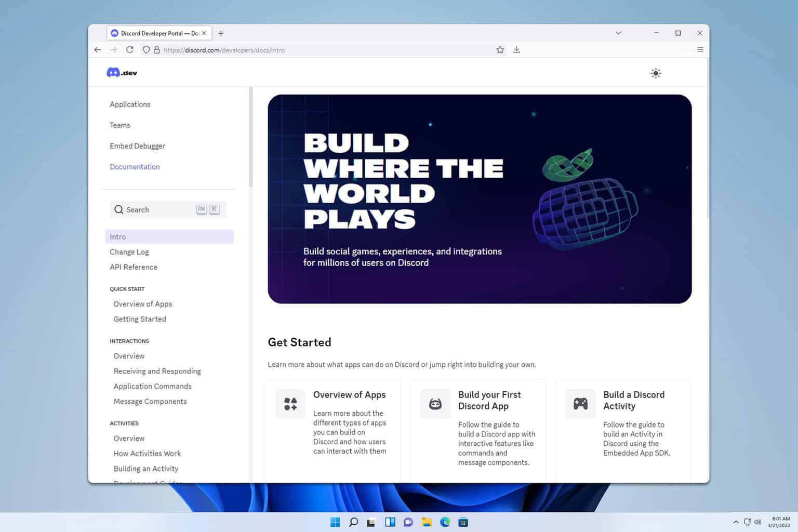Click the K keyboard shortcut key badge
The image size is (798, 532).
click(214, 209)
